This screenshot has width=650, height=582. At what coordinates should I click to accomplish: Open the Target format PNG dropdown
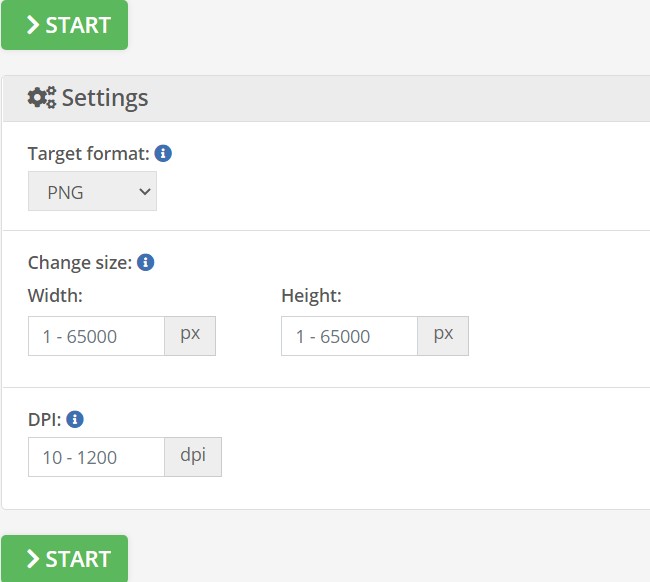click(92, 192)
